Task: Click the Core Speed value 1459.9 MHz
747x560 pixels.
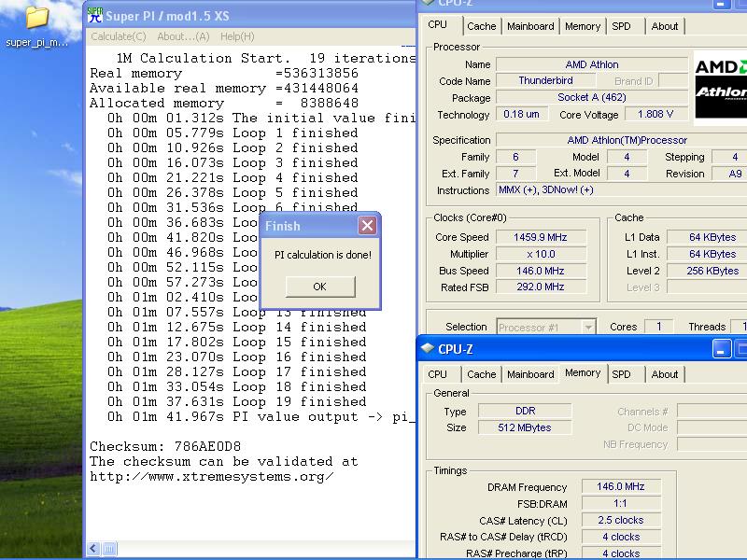Action: coord(541,237)
